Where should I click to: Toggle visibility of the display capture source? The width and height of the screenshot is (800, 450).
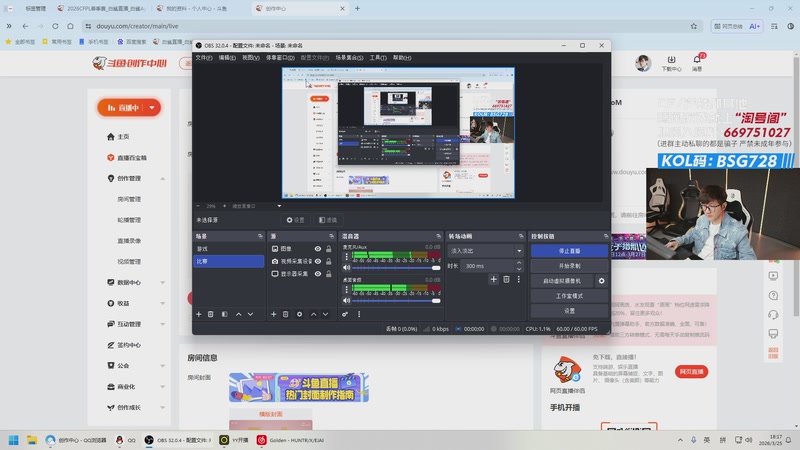(x=318, y=274)
